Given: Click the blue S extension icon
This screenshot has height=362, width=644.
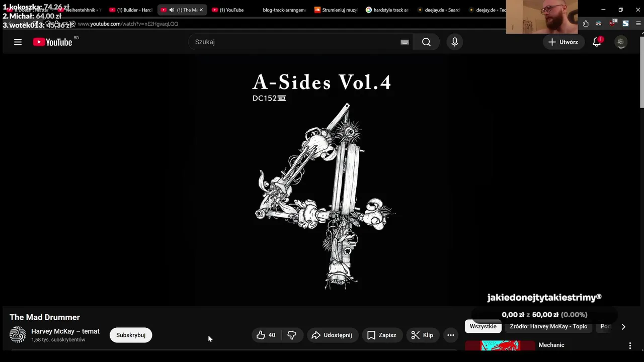Looking at the screenshot, I should pos(625,24).
